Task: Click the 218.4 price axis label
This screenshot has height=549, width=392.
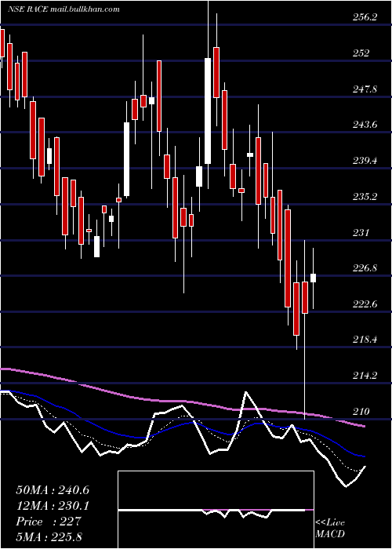Action: [x=364, y=339]
